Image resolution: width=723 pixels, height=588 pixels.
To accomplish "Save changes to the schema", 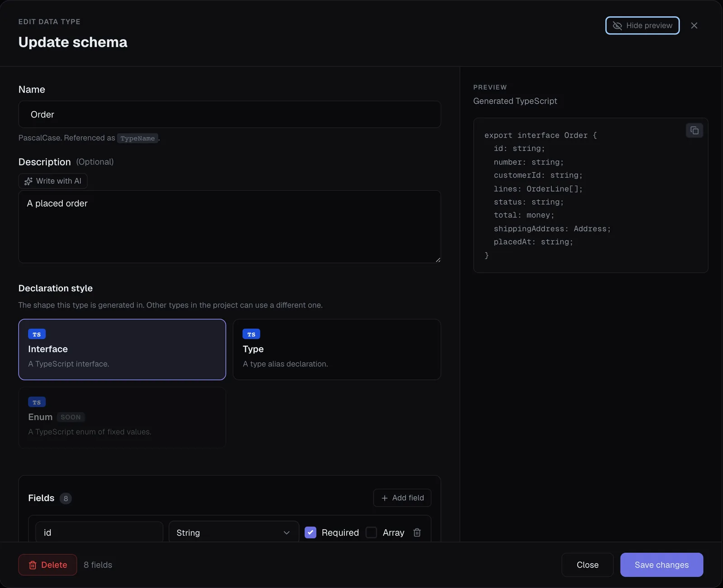I will pyautogui.click(x=662, y=565).
